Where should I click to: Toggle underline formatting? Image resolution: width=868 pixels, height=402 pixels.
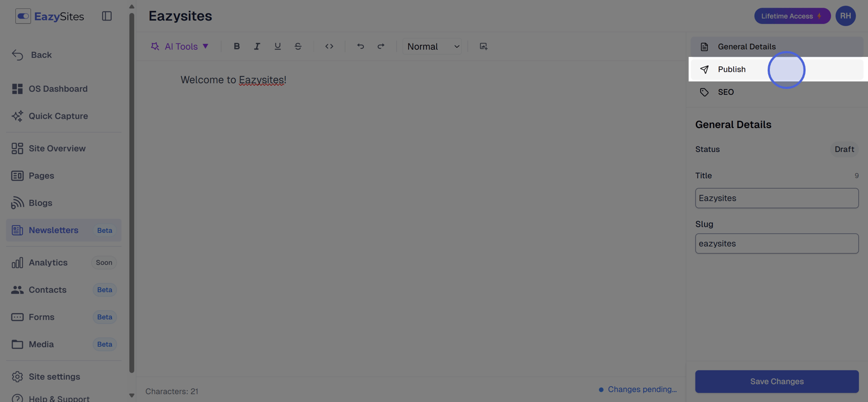click(278, 47)
